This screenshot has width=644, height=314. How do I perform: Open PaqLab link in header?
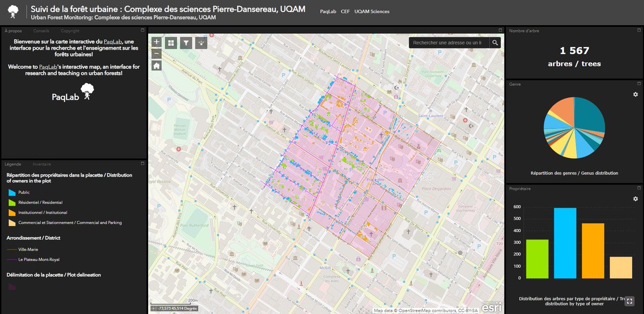pos(327,11)
